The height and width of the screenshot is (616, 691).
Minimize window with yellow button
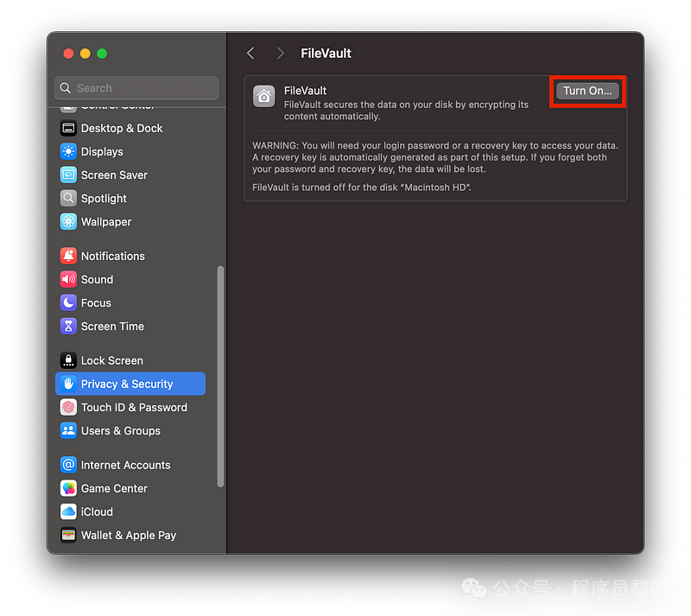85,54
